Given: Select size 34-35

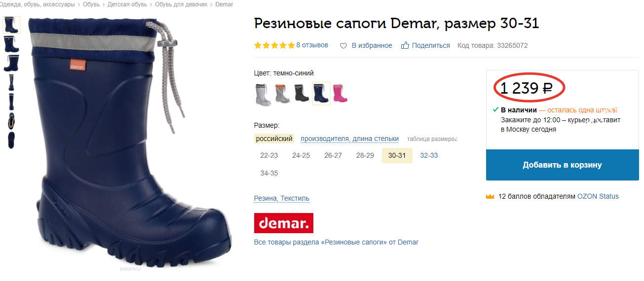Looking at the screenshot, I should coord(269,173).
